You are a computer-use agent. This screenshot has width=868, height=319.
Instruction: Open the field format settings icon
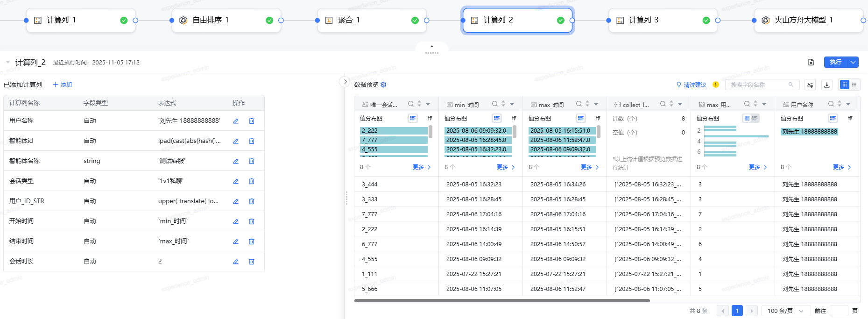pos(810,85)
